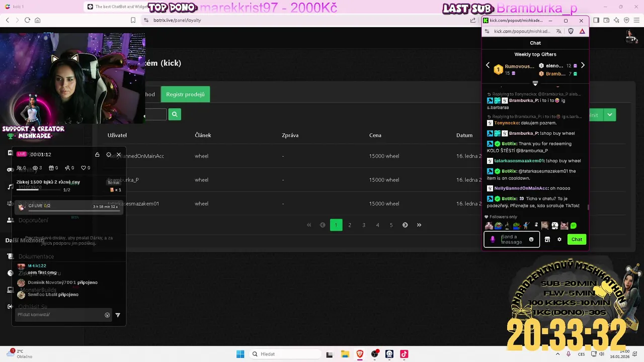Open emoji picker in Přidat komentář box
The width and height of the screenshot is (644, 362).
[x=107, y=315]
